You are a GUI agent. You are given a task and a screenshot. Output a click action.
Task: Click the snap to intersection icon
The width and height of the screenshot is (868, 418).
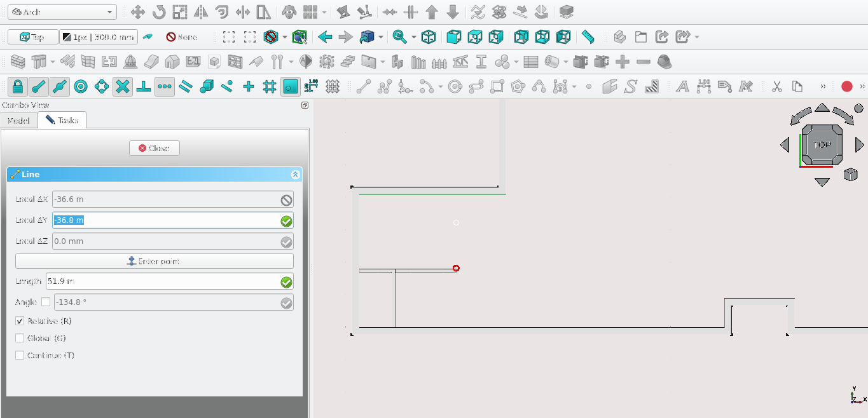coord(123,86)
